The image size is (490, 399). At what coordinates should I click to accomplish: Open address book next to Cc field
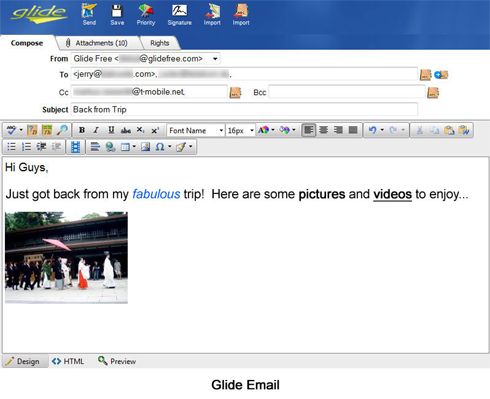(235, 92)
